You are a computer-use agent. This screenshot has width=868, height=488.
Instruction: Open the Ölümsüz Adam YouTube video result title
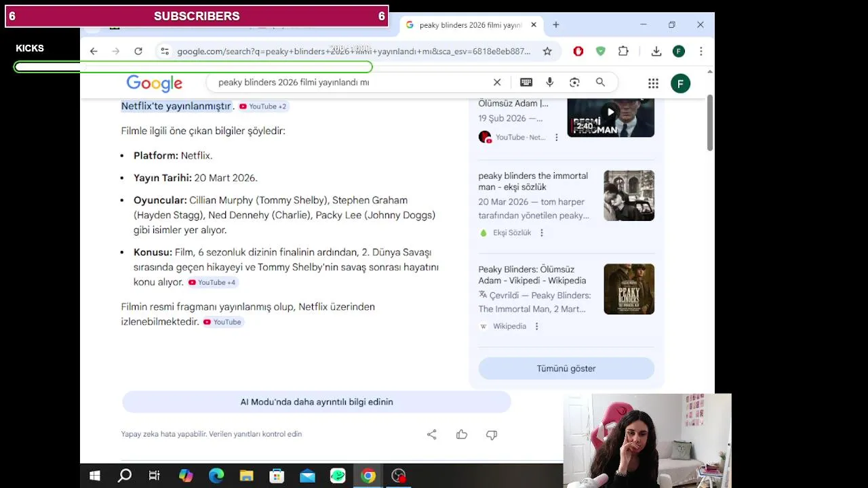[513, 104]
